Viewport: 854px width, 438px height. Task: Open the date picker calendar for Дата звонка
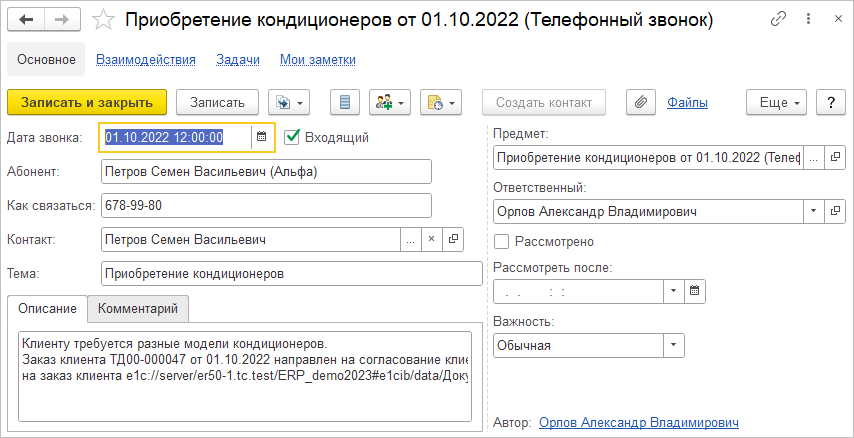(x=262, y=137)
